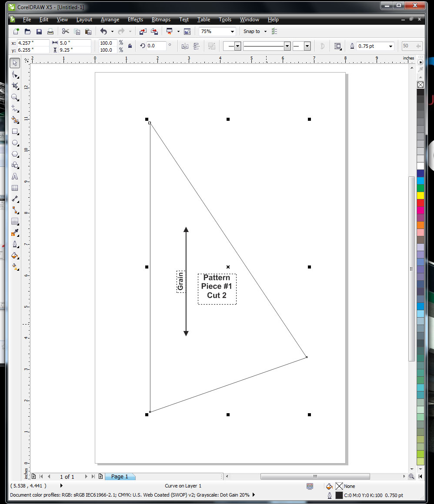Open the end arrowhead dropdown
The image size is (434, 504).
click(307, 46)
